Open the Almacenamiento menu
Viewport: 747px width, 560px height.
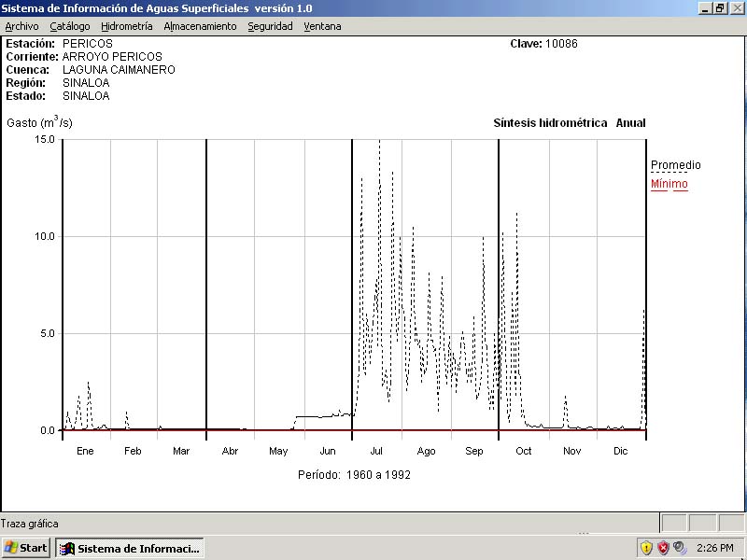click(x=200, y=26)
